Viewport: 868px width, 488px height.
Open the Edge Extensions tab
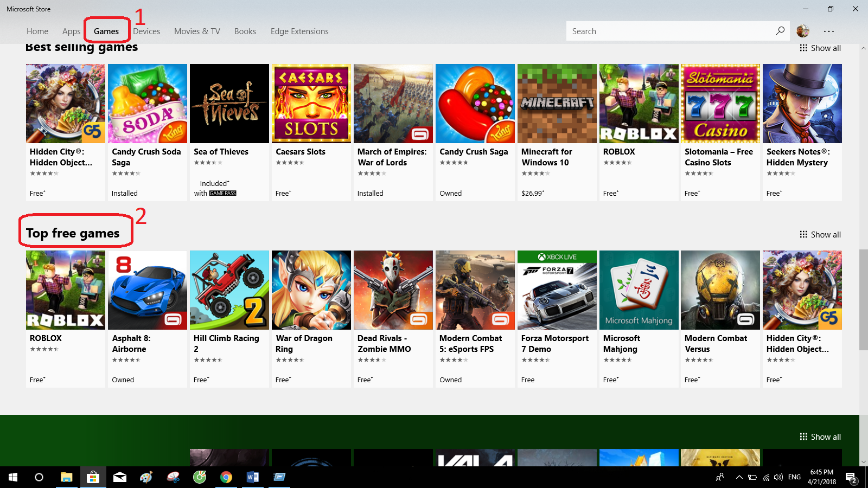(299, 31)
